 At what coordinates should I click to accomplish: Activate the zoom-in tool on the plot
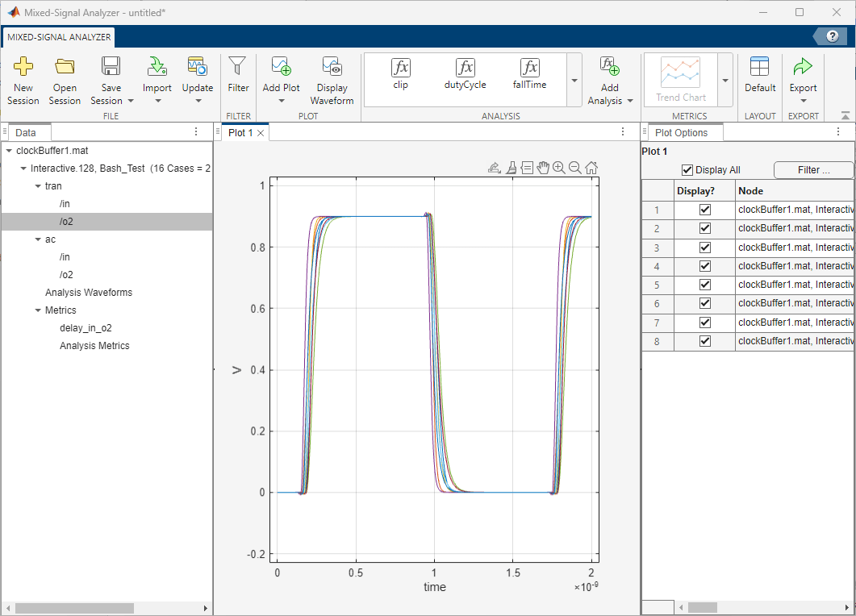(x=559, y=167)
